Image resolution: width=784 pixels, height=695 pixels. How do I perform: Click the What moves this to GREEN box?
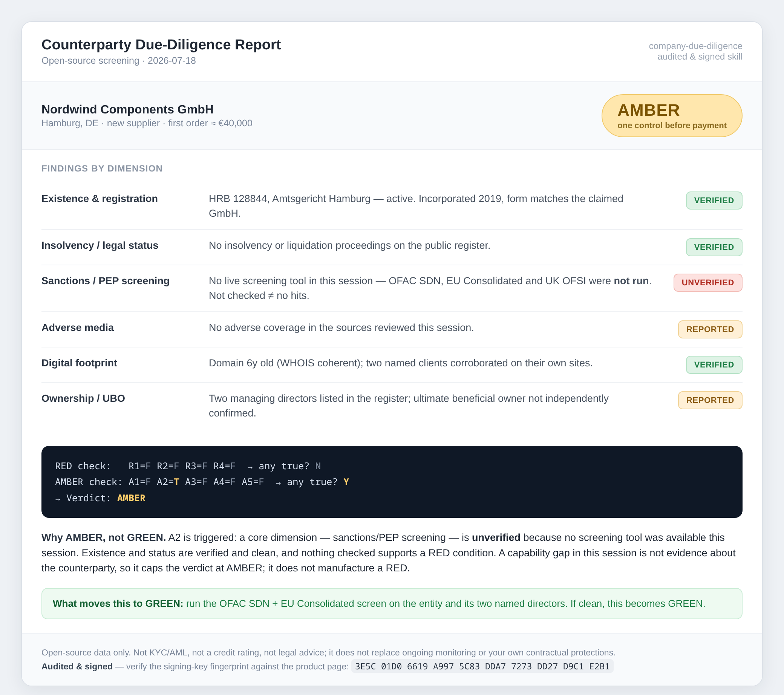[392, 603]
